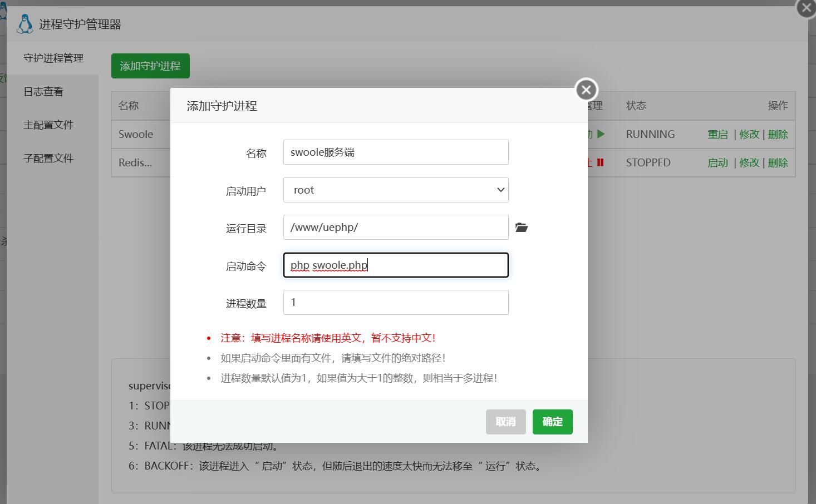Click 删除 link in Redis row
Image resolution: width=816 pixels, height=504 pixels.
pyautogui.click(x=778, y=162)
